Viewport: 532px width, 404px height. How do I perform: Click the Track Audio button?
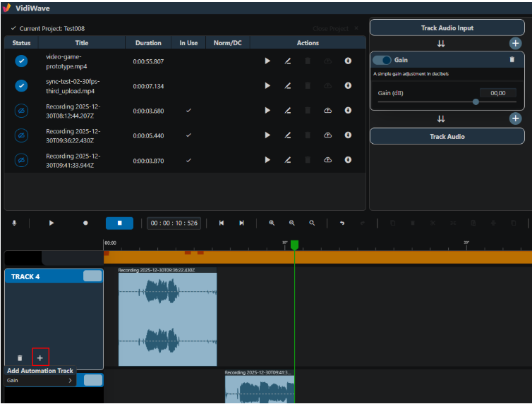pos(447,137)
